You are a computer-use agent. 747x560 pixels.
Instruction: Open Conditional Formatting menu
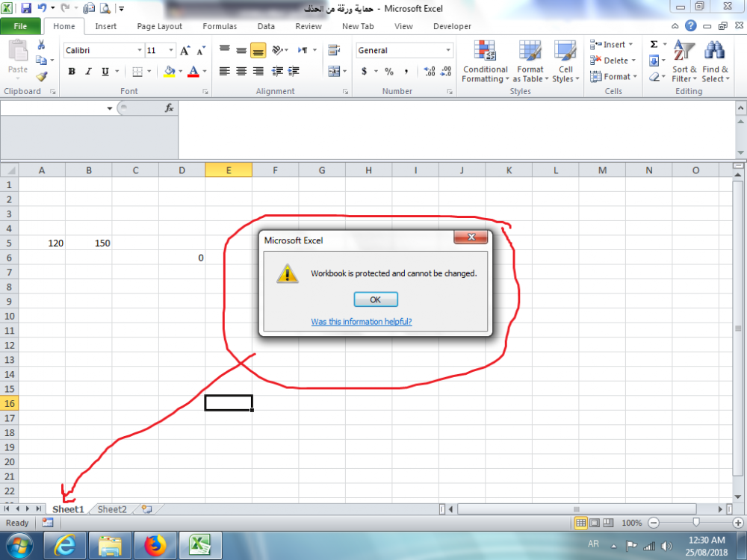(486, 62)
